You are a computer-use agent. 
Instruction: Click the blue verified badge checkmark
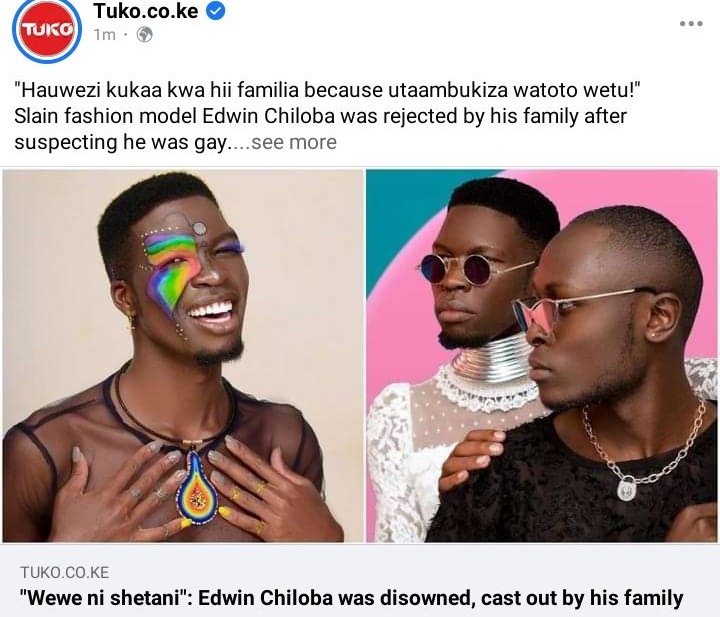(215, 11)
